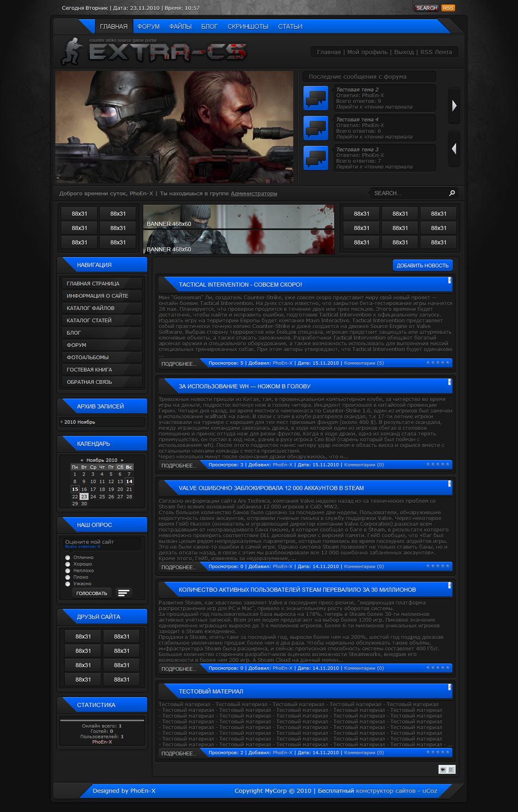Open the ФОРУМ tab in top menu
518x812 pixels.
click(x=148, y=26)
